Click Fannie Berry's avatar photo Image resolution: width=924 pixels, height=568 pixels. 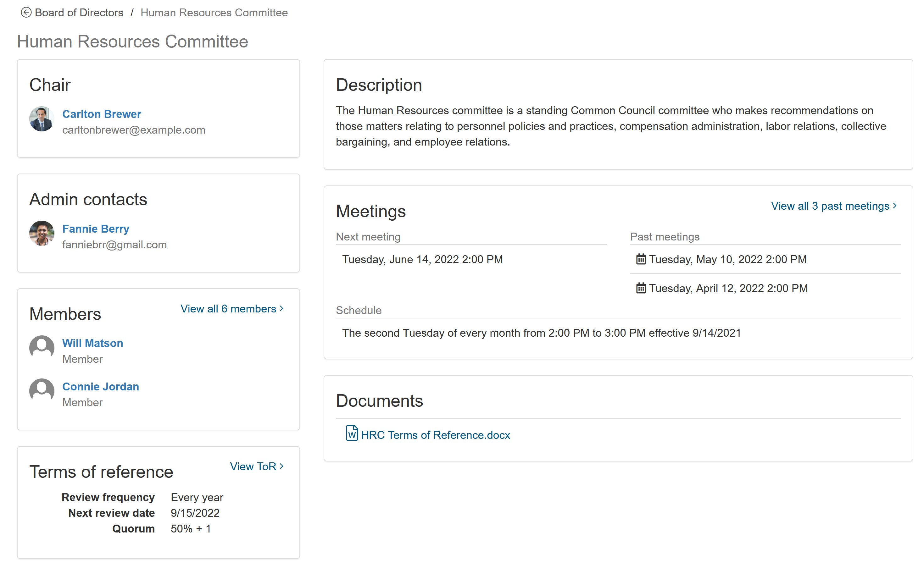(x=42, y=233)
